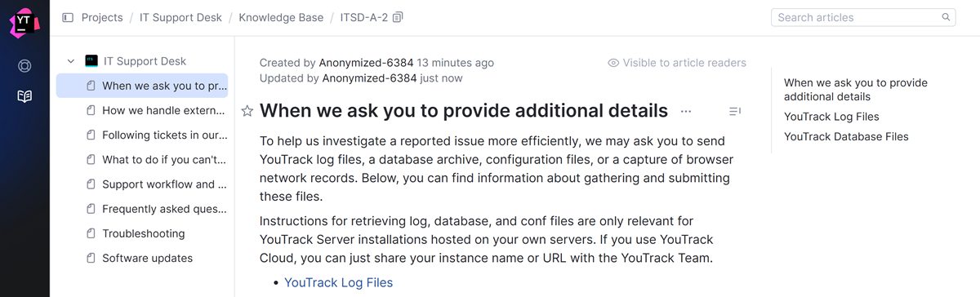The height and width of the screenshot is (297, 980).
Task: Star the article as favorite
Action: point(247,111)
